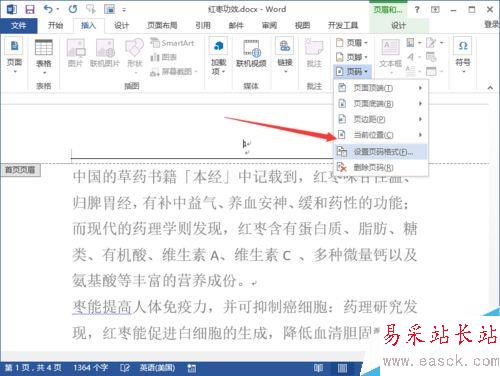Expand 页面顶端 top of page submenu
This screenshot has width=500, height=376.
381,88
